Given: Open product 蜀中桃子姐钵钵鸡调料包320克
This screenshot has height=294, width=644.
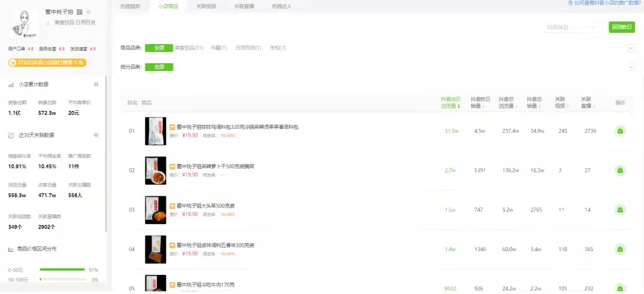Looking at the screenshot, I should click(x=237, y=127).
